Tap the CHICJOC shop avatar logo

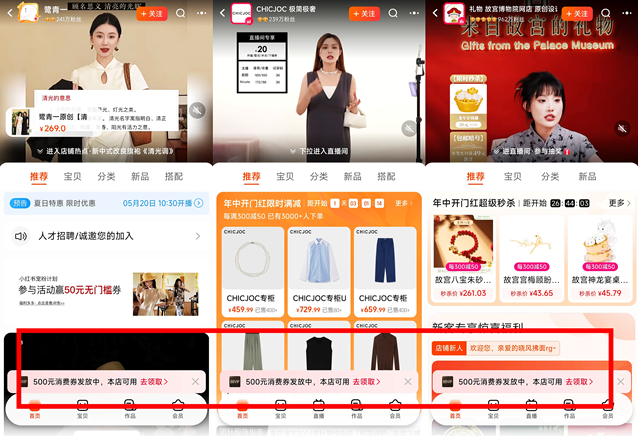(241, 13)
